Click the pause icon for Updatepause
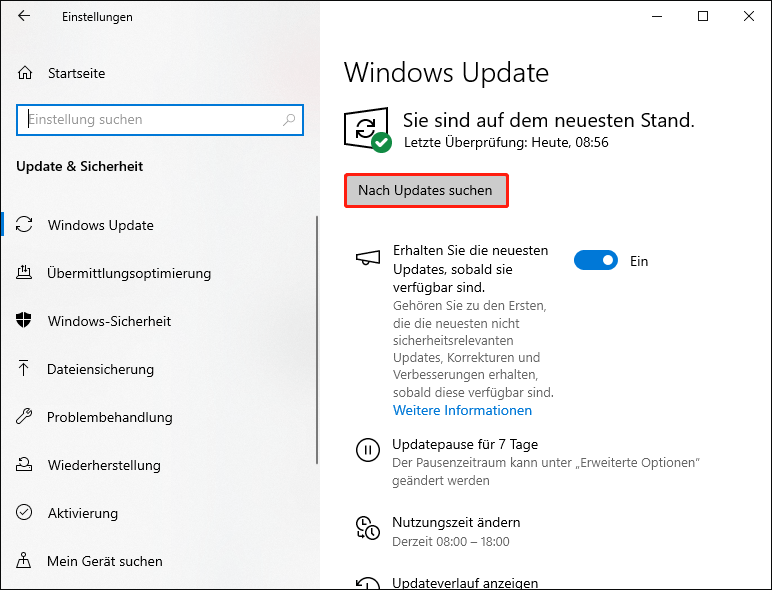The width and height of the screenshot is (772, 590). coord(367,450)
